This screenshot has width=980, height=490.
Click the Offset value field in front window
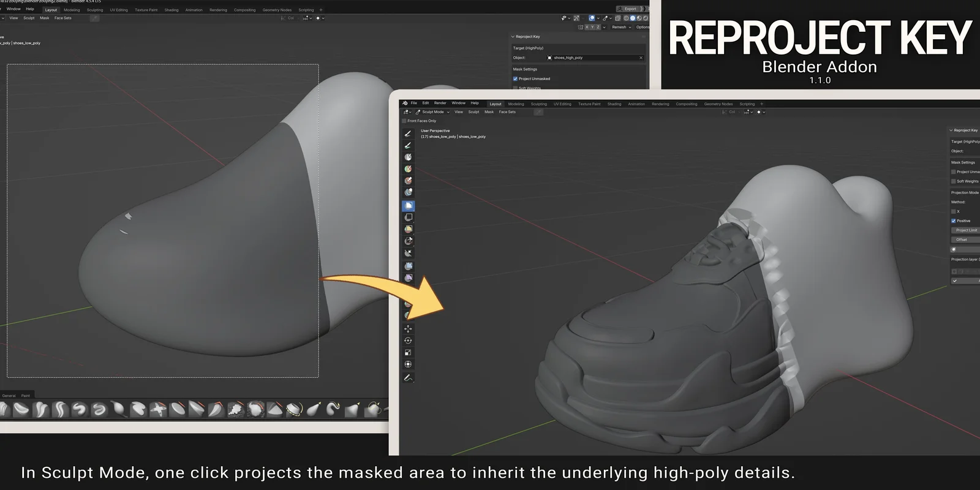[x=966, y=239]
